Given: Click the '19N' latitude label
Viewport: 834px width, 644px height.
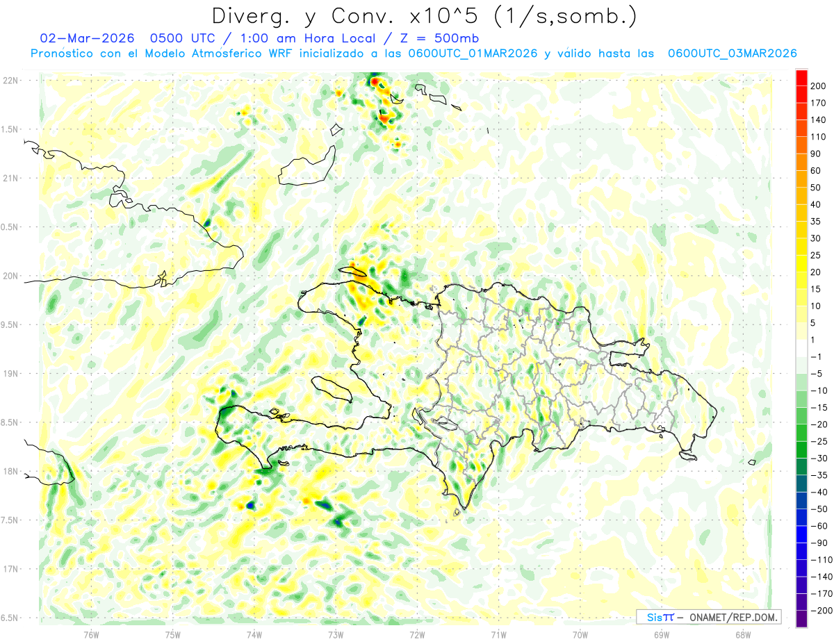Looking at the screenshot, I should pyautogui.click(x=10, y=374).
